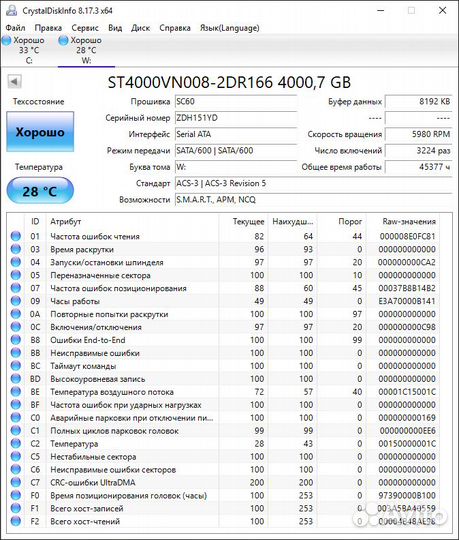Click disk title ST4000VN008-2DR166 4000,7 GB
The width and height of the screenshot is (459, 540).
(229, 82)
